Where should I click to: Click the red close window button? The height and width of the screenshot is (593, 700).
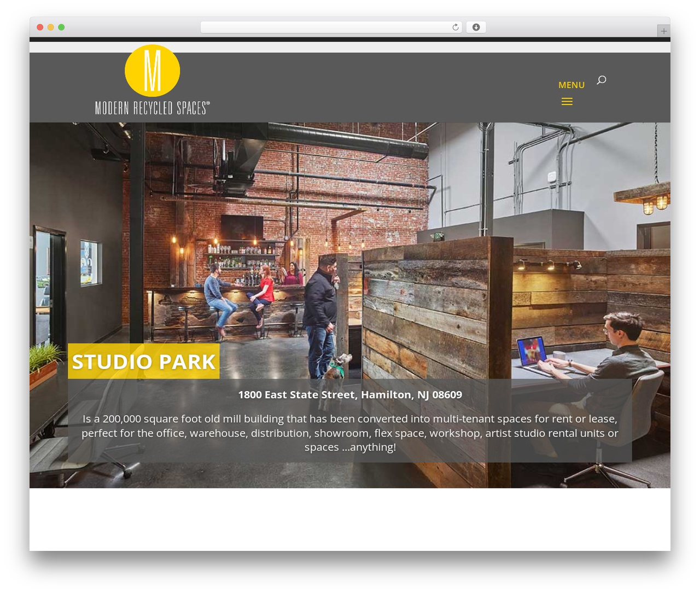click(40, 27)
